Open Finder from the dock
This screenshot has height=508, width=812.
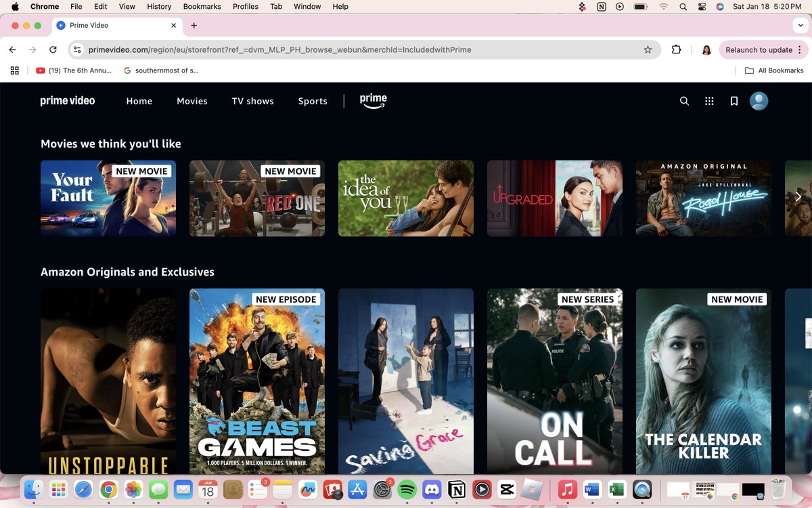tap(34, 489)
